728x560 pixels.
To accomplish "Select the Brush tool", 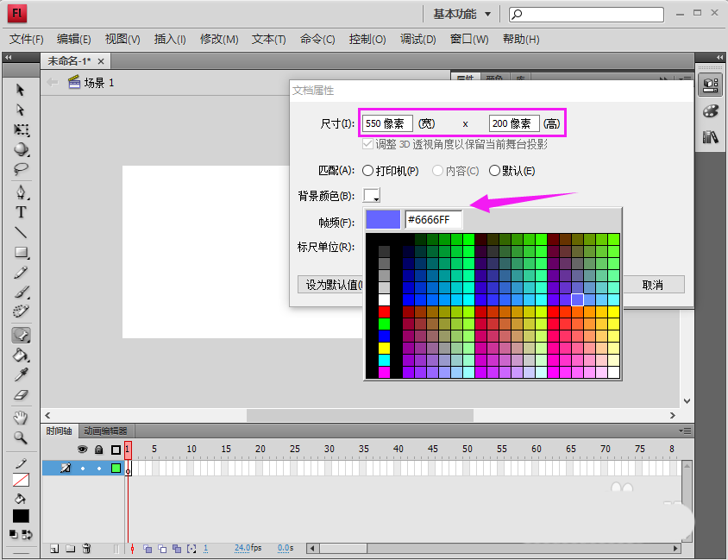I will [22, 292].
